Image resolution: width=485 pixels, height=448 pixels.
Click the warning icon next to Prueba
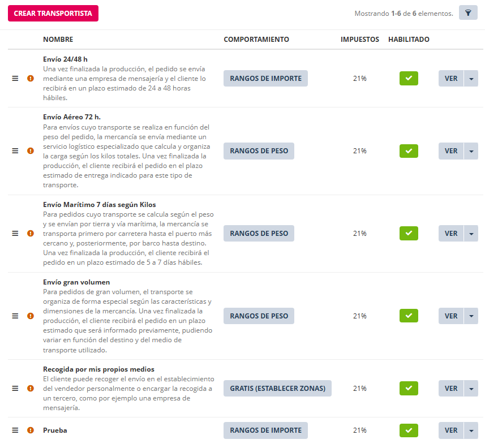point(31,430)
